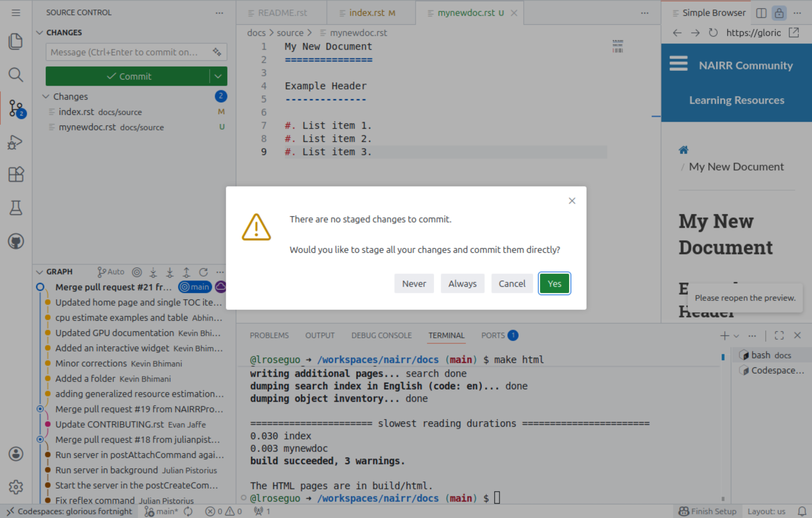812x518 pixels.
Task: Open the Manage settings gear
Action: coord(16,487)
